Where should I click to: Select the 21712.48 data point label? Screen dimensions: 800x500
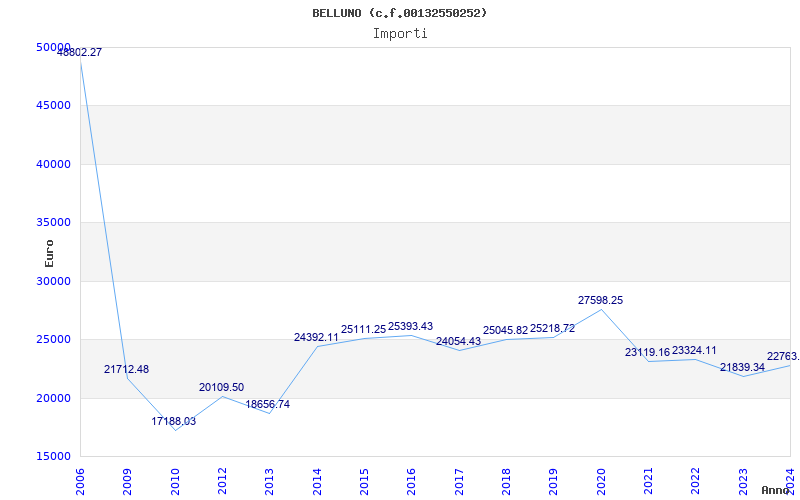pyautogui.click(x=126, y=369)
